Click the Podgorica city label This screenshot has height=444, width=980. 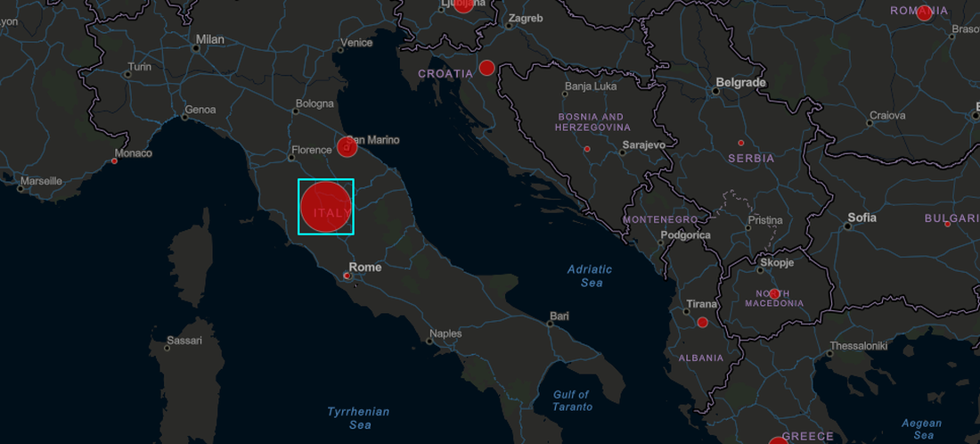[688, 235]
